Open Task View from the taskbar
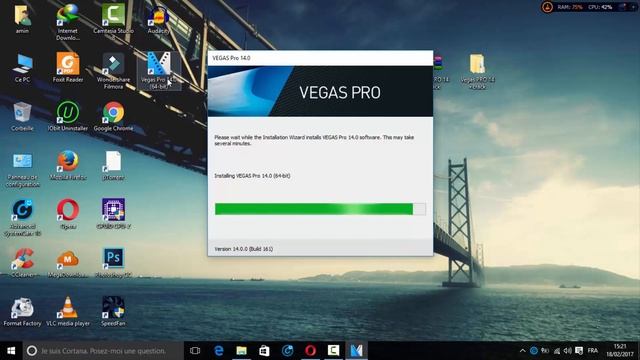Image resolution: width=640 pixels, height=360 pixels. click(x=195, y=351)
